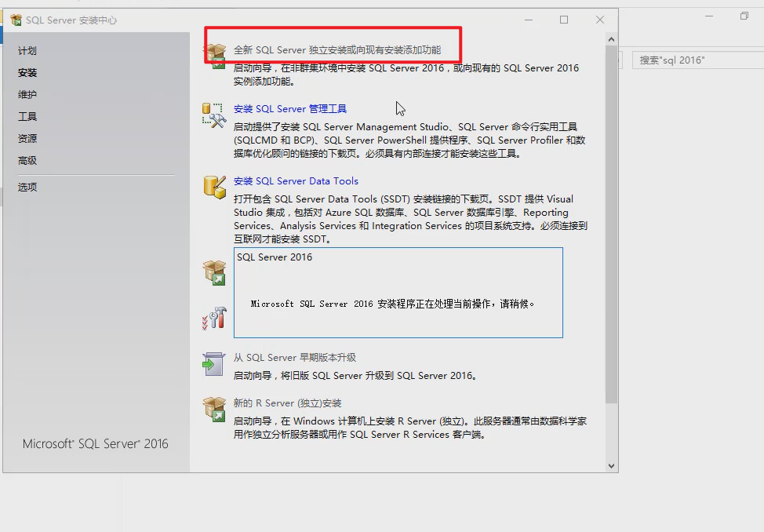Click the 安装程序正在处理当前操作 message text
Viewport: 764px width, 532px height.
pyautogui.click(x=393, y=304)
